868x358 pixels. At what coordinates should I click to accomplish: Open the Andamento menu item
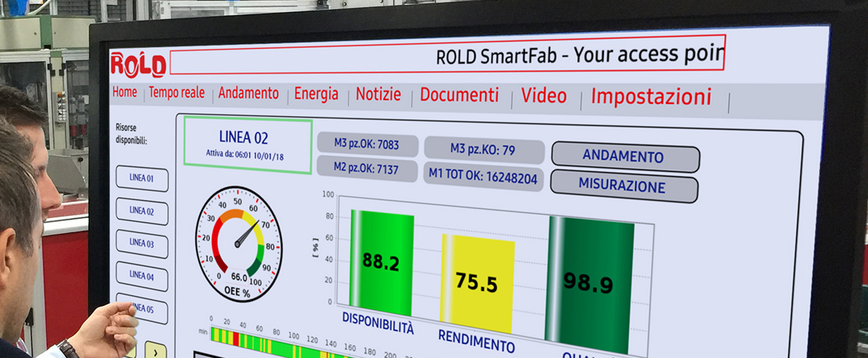click(x=249, y=93)
